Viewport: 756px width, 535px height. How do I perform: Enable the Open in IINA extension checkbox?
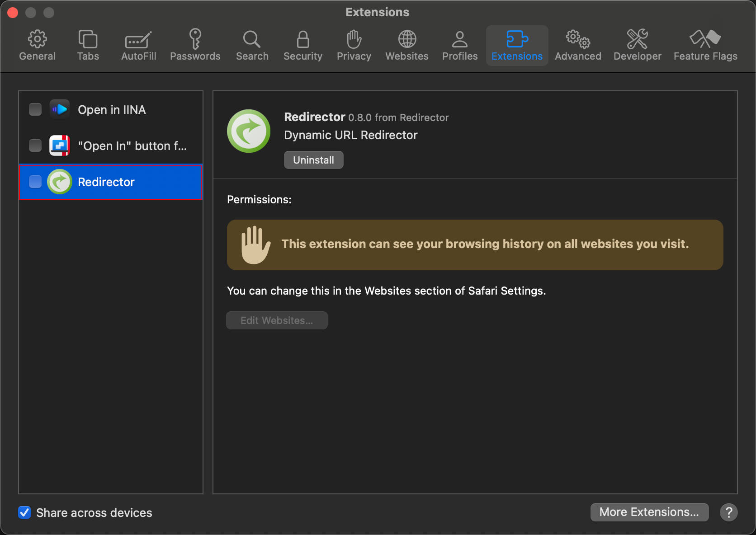pyautogui.click(x=35, y=109)
